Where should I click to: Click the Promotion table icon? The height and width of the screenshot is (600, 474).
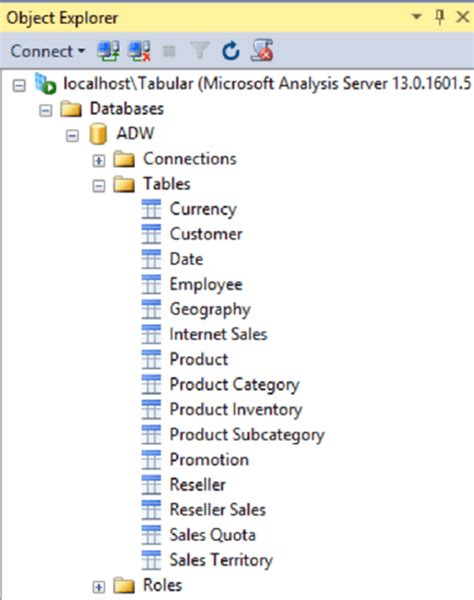(x=151, y=460)
